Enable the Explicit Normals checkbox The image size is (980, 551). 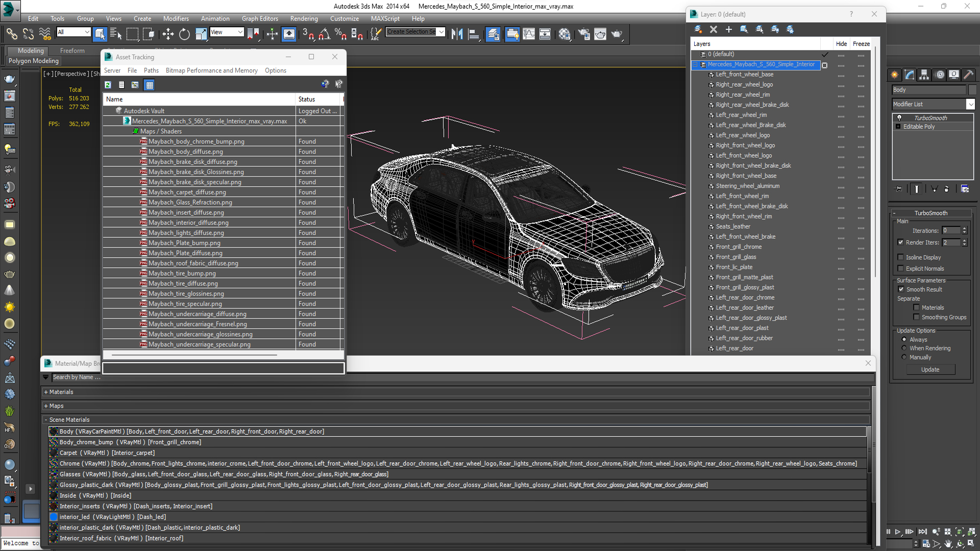click(901, 268)
